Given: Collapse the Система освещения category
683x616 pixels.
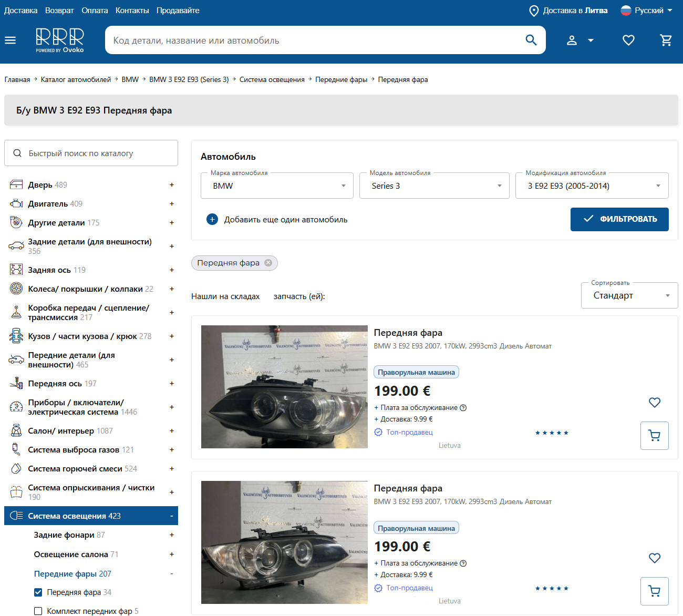Looking at the screenshot, I should click(x=172, y=516).
